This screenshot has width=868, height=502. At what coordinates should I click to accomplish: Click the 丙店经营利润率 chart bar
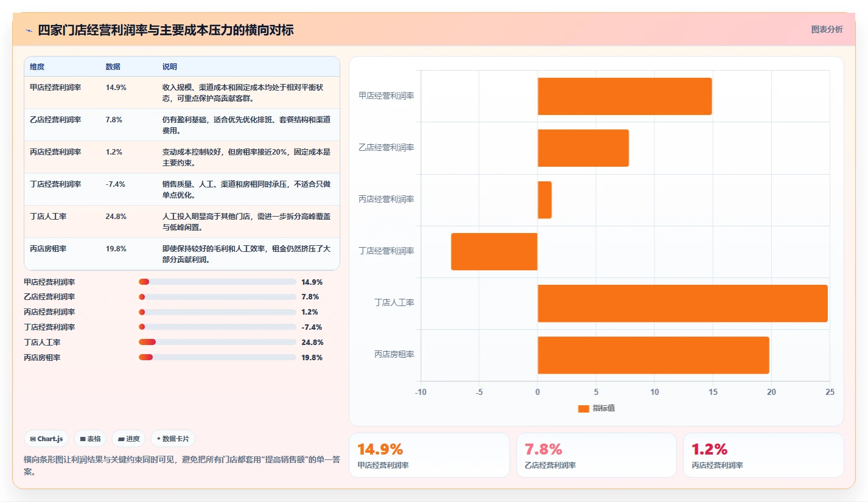pos(544,200)
